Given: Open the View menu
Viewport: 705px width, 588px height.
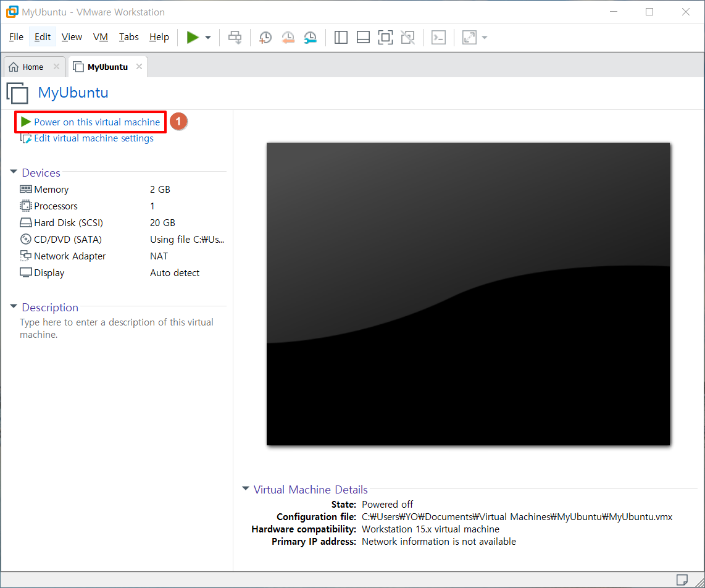Looking at the screenshot, I should tap(72, 37).
